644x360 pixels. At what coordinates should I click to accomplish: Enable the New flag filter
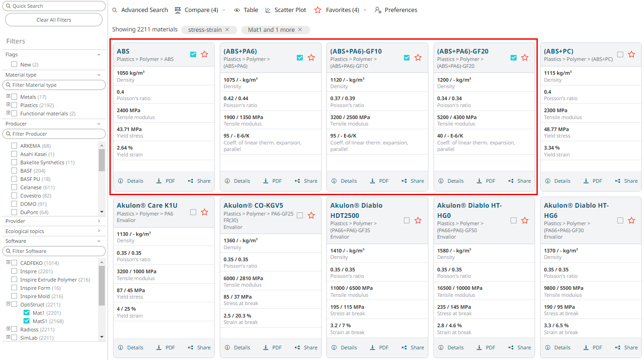tap(14, 65)
